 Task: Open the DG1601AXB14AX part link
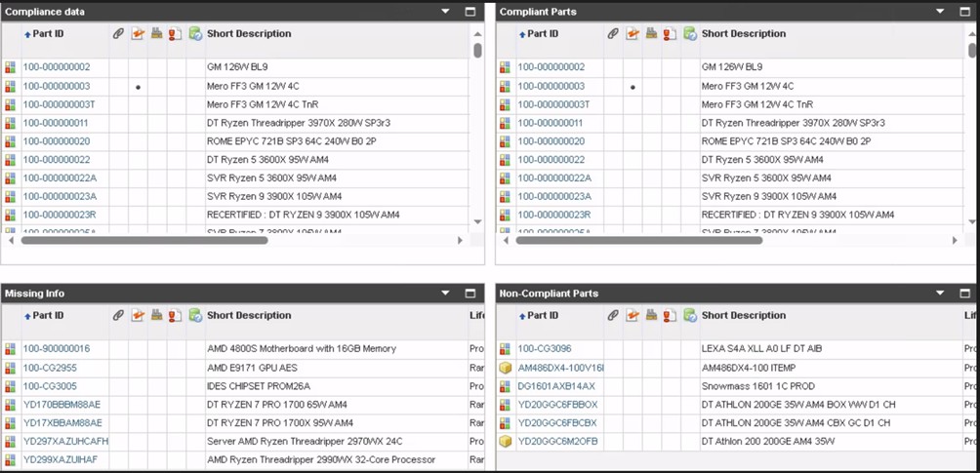pyautogui.click(x=555, y=386)
